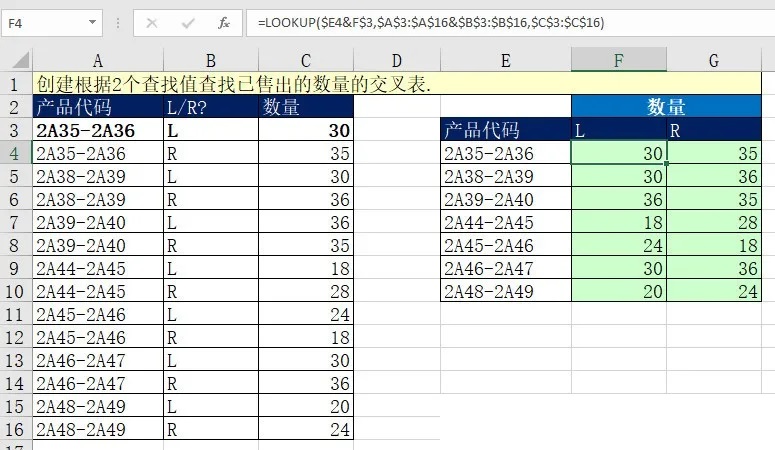775x450 pixels.
Task: Click the 数量 header in cell C2
Action: coord(306,107)
